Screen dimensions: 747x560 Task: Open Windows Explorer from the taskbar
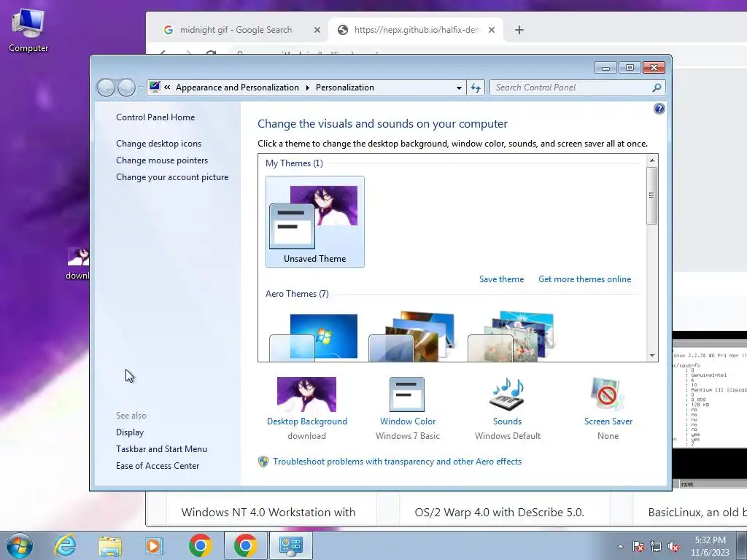(x=110, y=545)
